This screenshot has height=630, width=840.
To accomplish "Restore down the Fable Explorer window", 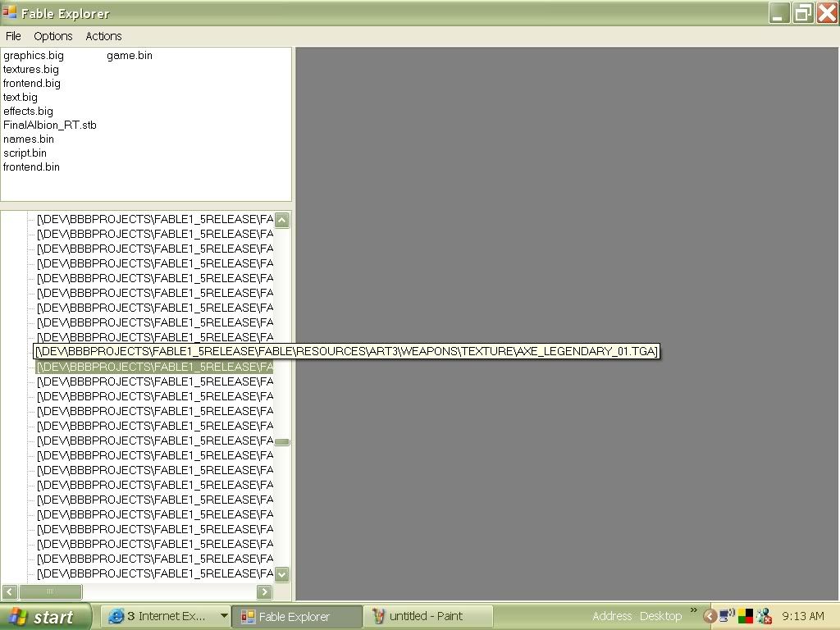I will click(x=802, y=13).
